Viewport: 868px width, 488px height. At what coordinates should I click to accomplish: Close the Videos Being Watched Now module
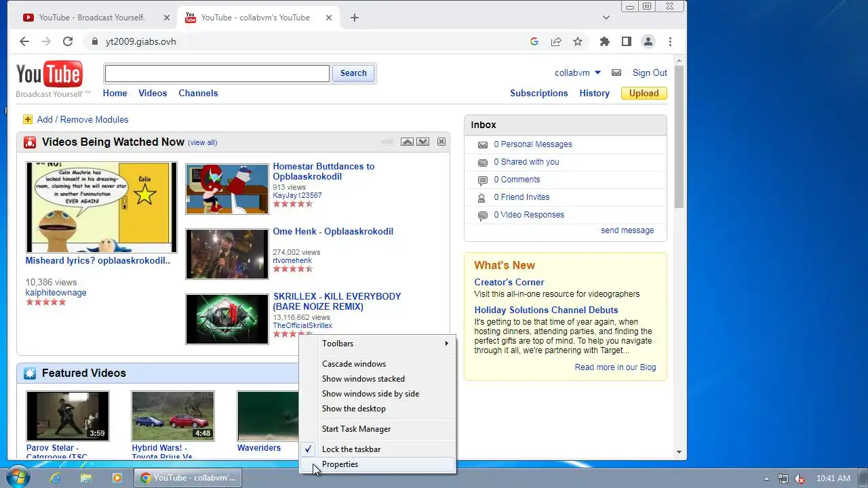pyautogui.click(x=441, y=142)
